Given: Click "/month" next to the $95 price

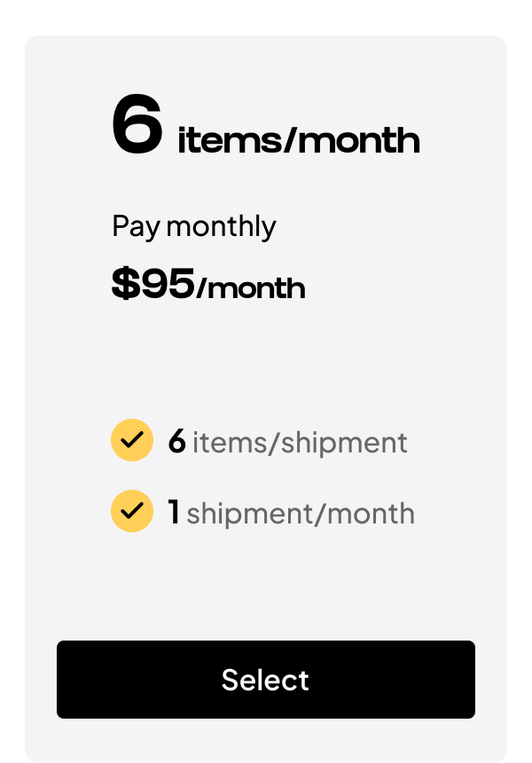Looking at the screenshot, I should tap(251, 288).
